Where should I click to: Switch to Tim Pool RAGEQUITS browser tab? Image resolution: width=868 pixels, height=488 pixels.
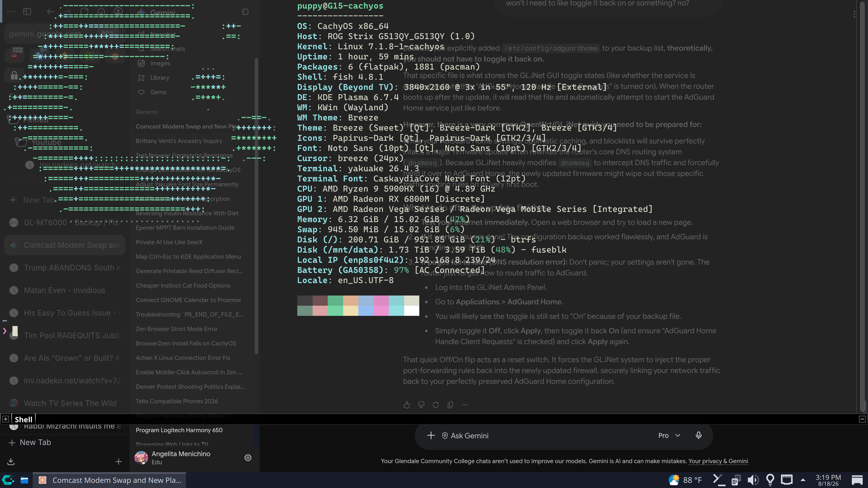65,335
